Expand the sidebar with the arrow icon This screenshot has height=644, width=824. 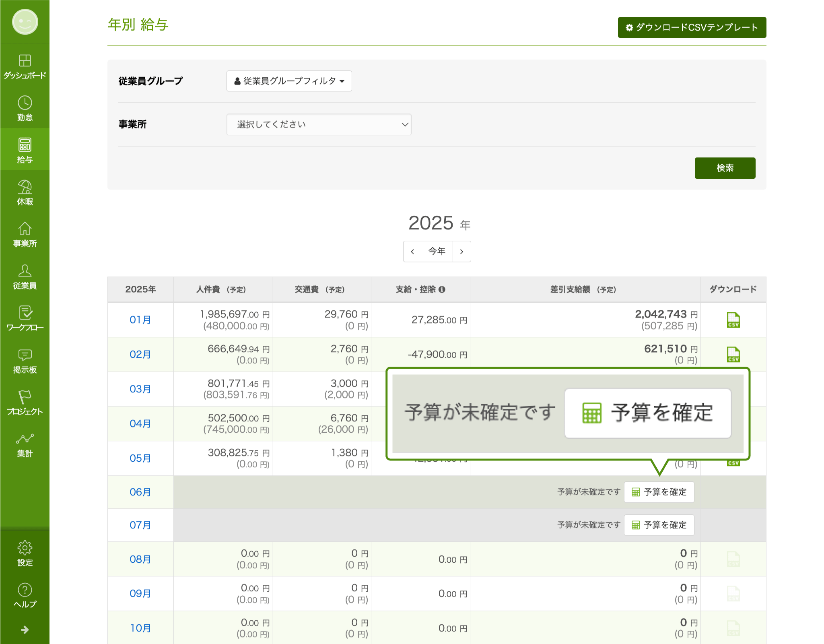[x=25, y=630]
